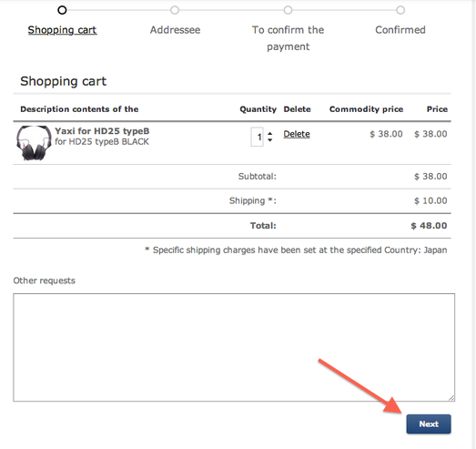Open the headphone product thumbnail
Image resolution: width=476 pixels, height=449 pixels.
pyautogui.click(x=34, y=142)
